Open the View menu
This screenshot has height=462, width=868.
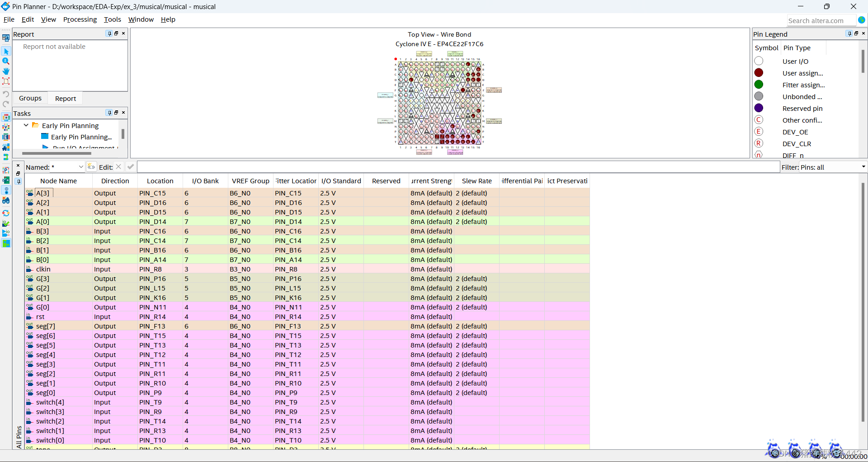point(48,19)
